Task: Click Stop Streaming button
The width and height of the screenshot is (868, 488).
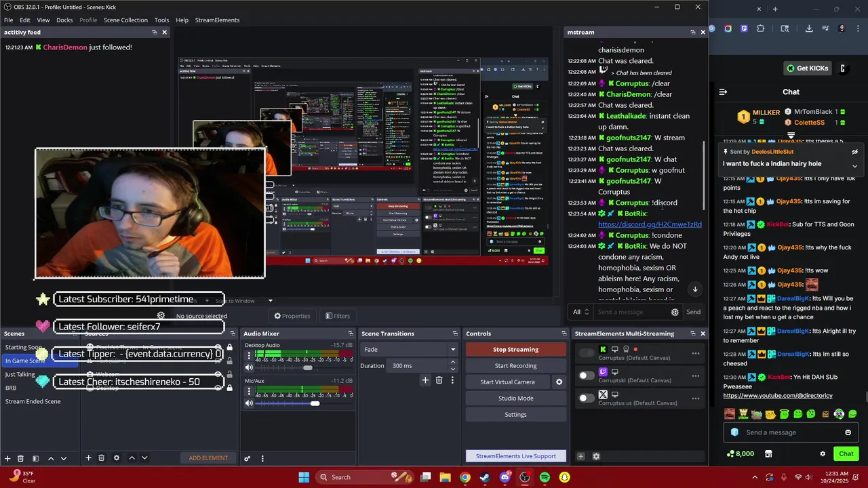Action: (515, 350)
